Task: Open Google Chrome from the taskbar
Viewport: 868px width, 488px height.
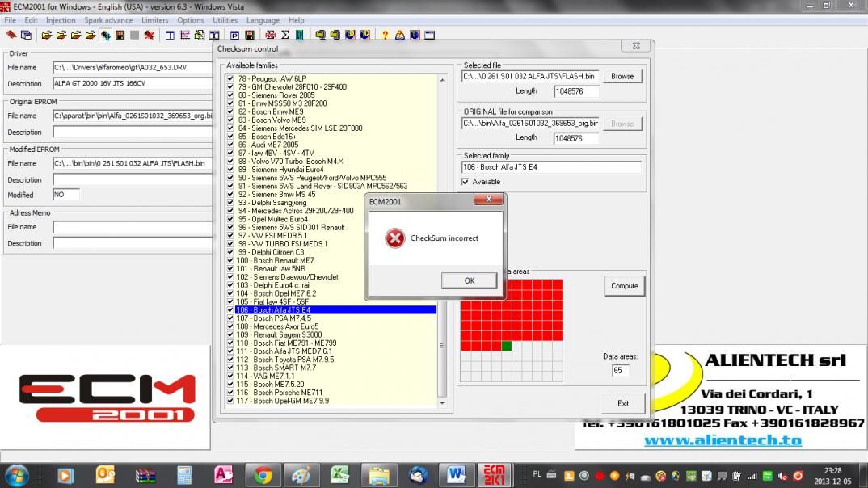Action: 263,475
